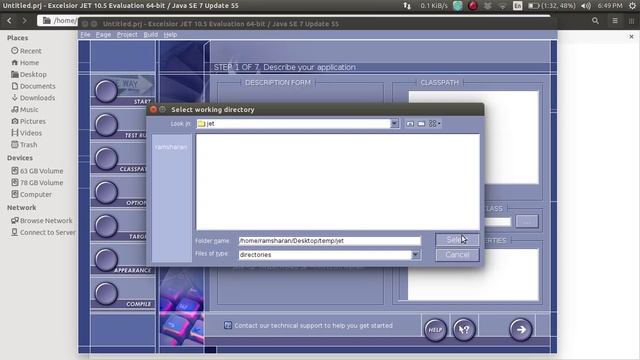
Task: Open the battery indicator in top panel
Action: click(551, 6)
